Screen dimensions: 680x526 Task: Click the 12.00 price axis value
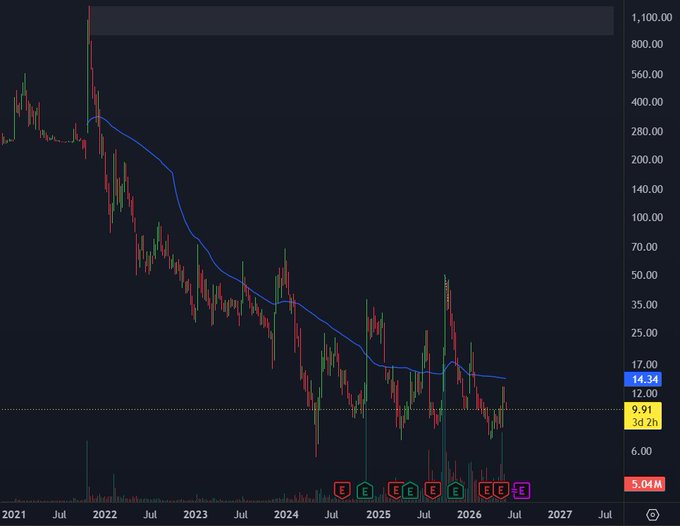644,394
